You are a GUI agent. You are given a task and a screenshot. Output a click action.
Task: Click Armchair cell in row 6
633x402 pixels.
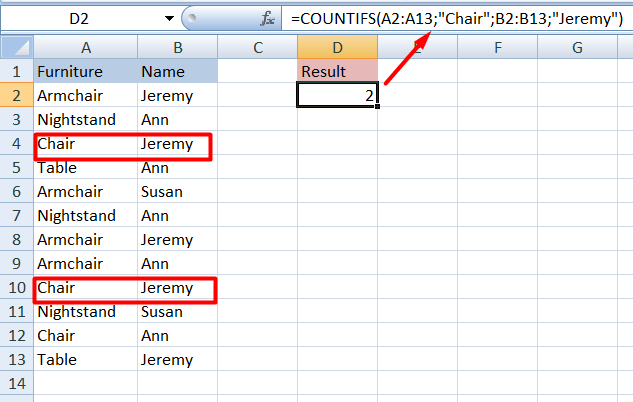(86, 191)
